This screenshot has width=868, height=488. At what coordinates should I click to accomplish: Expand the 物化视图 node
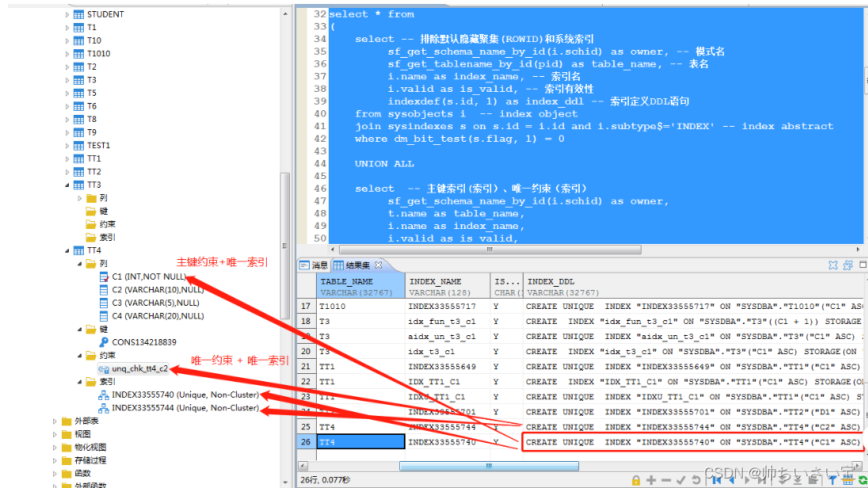pyautogui.click(x=55, y=448)
